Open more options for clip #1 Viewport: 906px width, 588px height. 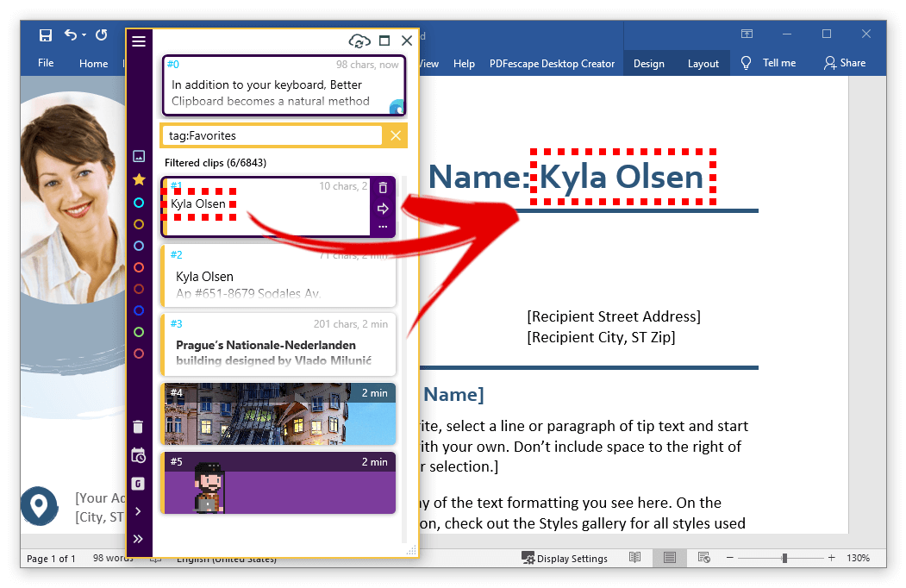(383, 227)
